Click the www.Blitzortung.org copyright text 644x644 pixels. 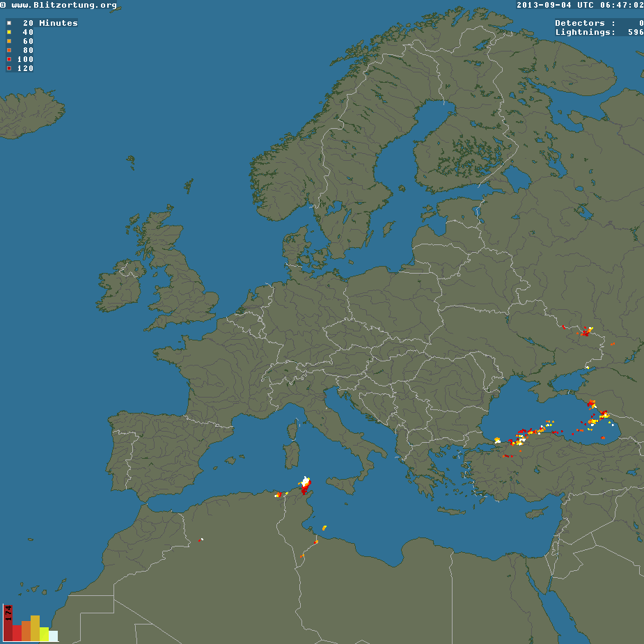pos(58,6)
